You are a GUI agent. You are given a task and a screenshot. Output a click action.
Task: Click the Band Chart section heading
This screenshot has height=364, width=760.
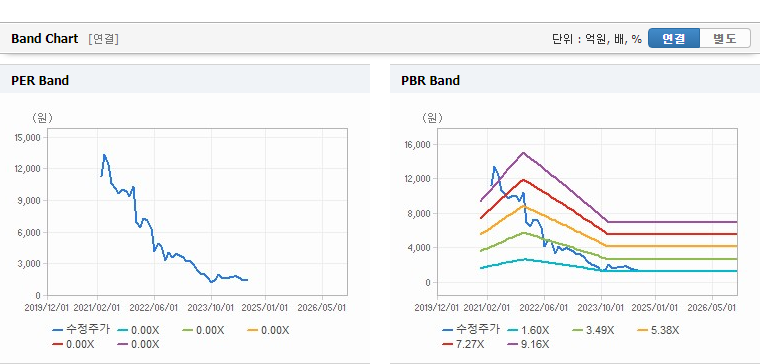(45, 39)
